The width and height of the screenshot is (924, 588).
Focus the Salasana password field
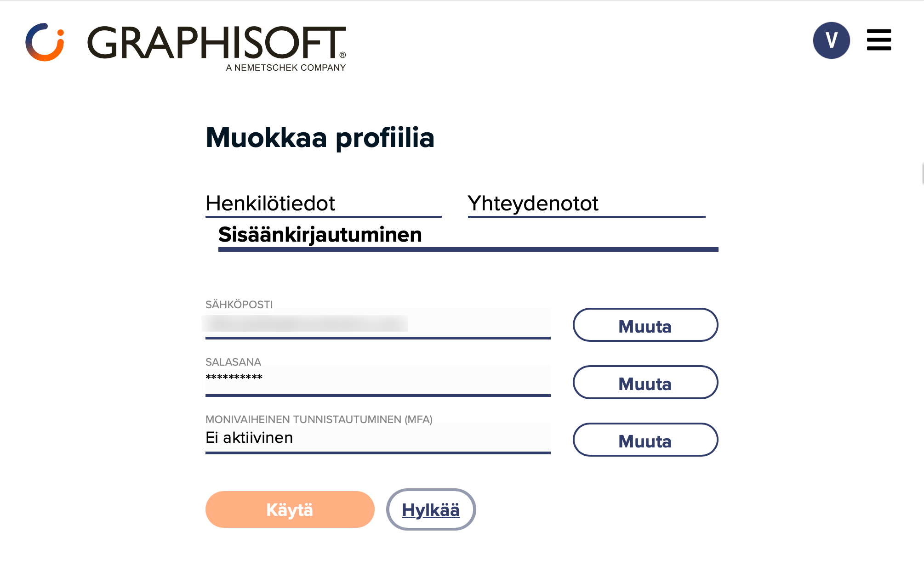click(x=378, y=381)
